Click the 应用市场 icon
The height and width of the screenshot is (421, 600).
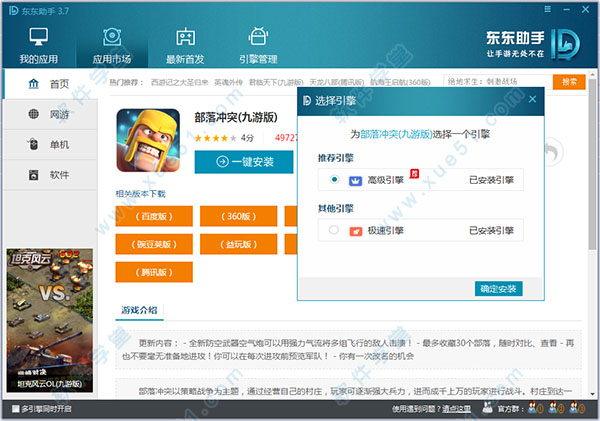(x=112, y=37)
